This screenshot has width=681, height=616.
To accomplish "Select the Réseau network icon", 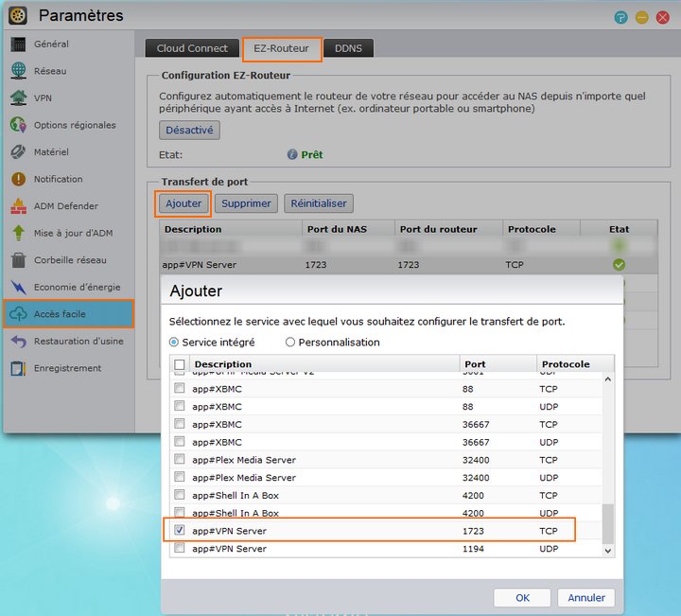I will (x=18, y=71).
